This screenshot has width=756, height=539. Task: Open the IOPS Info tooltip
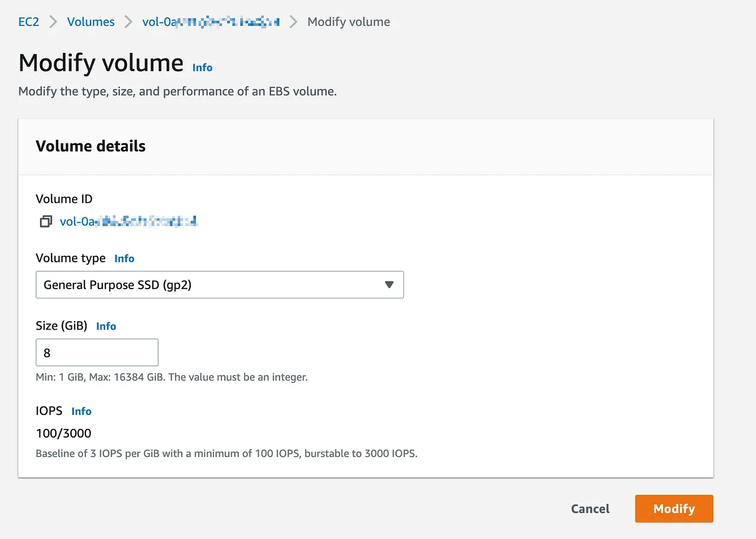point(82,411)
